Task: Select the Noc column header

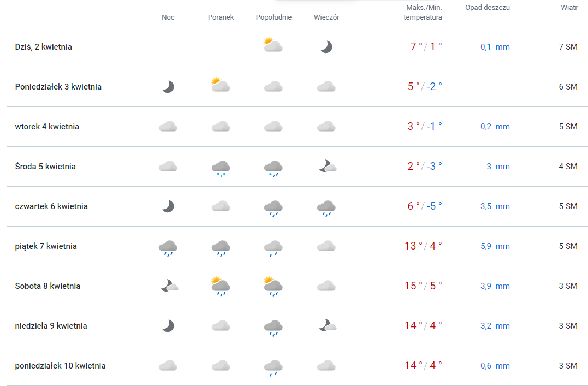Action: point(168,17)
